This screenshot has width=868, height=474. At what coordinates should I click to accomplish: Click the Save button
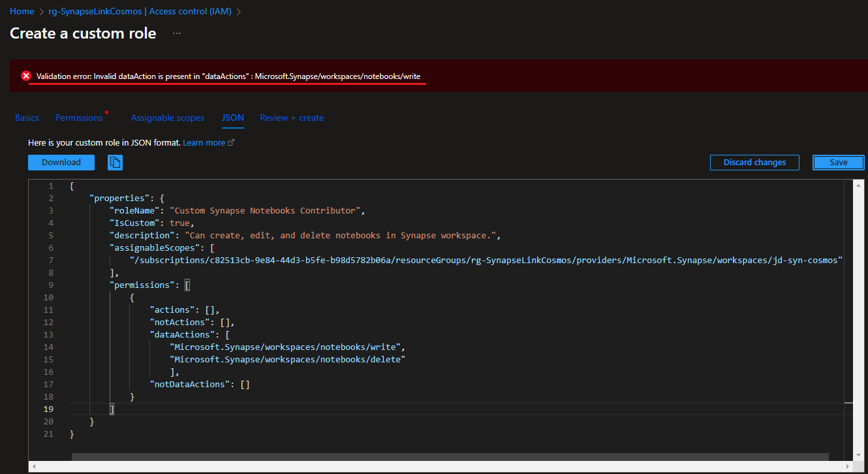point(838,162)
